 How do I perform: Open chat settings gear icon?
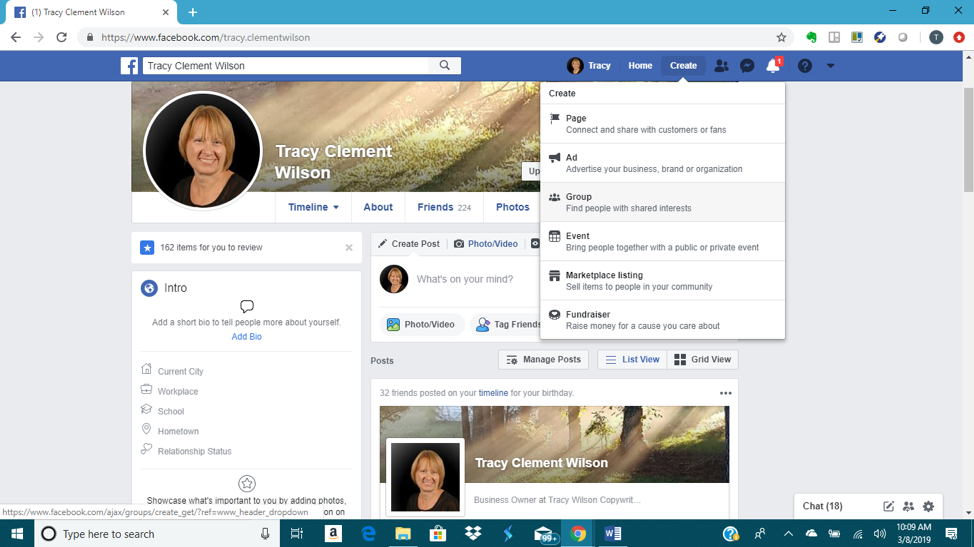(928, 506)
